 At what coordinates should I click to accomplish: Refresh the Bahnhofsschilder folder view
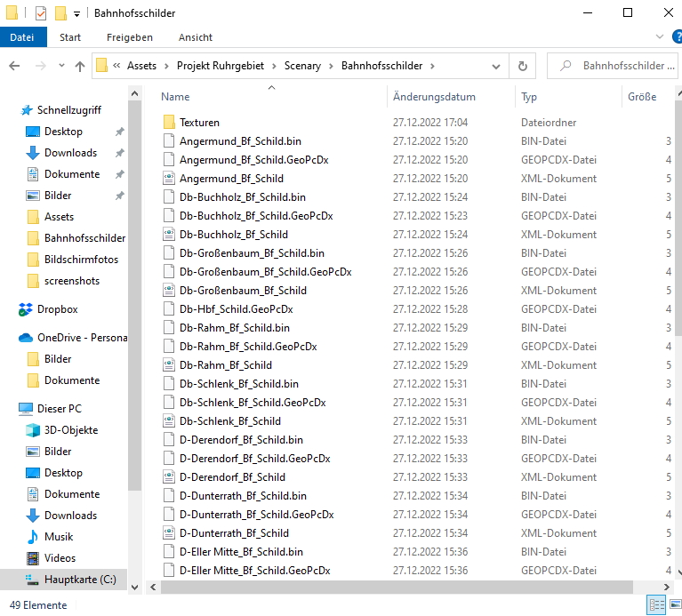[x=522, y=66]
